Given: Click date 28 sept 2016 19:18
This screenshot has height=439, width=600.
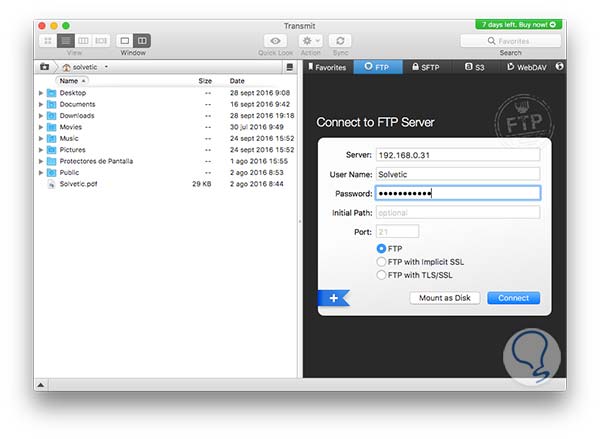Looking at the screenshot, I should pyautogui.click(x=262, y=116).
